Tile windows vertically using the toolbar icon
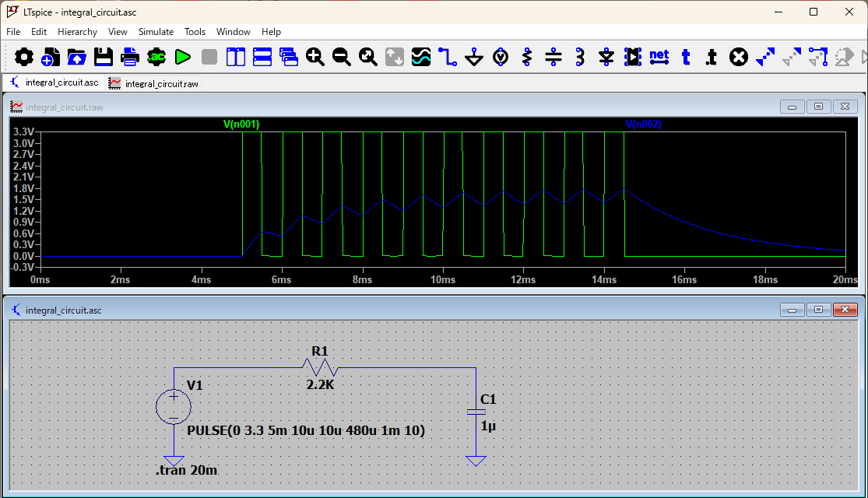 pos(236,57)
